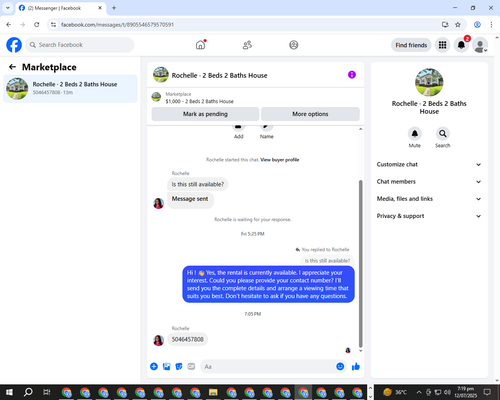Show hidden system tray icons
The image size is (500, 400).
coord(419,392)
